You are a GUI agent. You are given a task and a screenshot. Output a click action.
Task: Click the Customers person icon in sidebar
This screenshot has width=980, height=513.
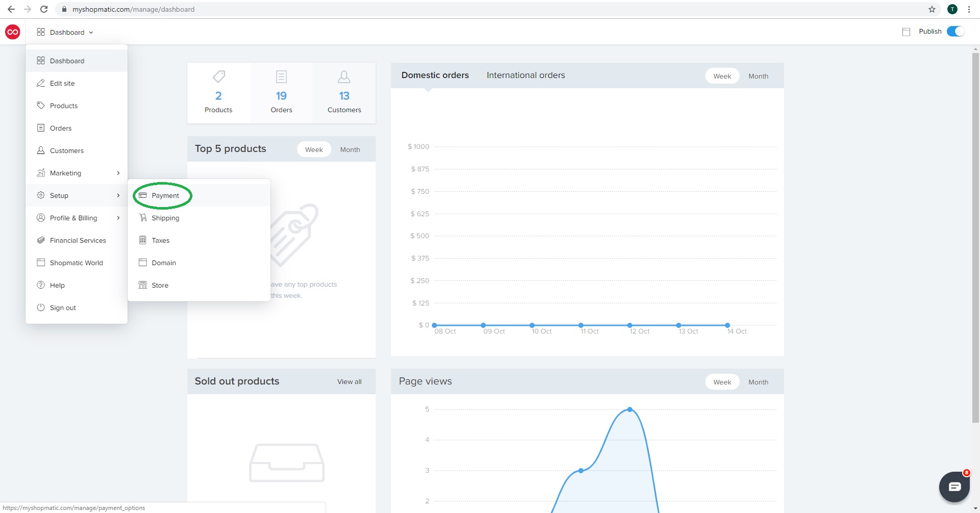point(41,150)
